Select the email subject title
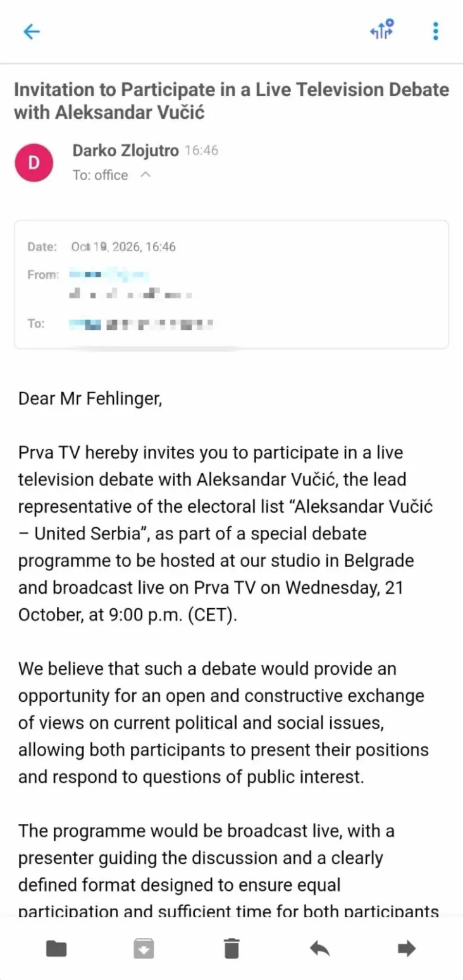This screenshot has width=463, height=980. pos(231,101)
